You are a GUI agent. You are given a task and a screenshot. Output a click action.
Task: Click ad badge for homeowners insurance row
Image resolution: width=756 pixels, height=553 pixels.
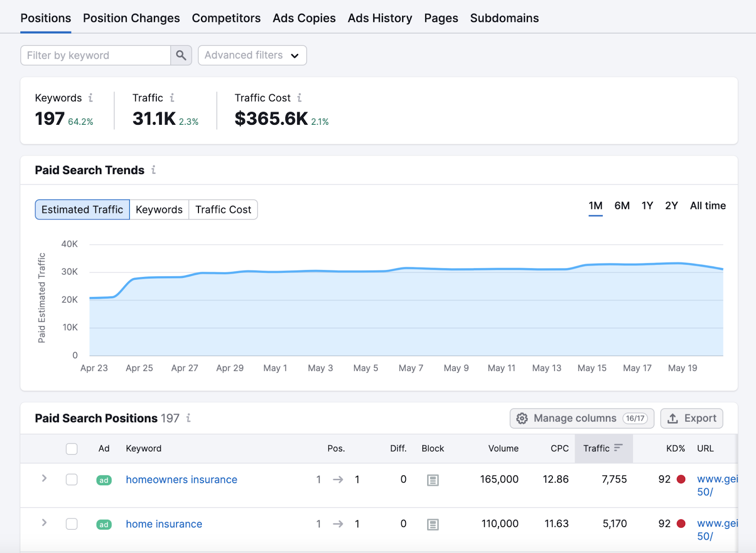[104, 480]
